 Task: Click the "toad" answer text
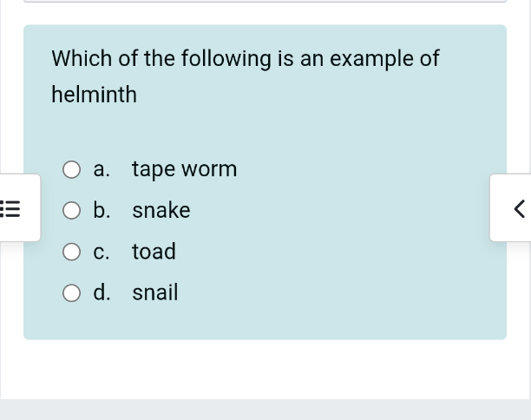[154, 252]
